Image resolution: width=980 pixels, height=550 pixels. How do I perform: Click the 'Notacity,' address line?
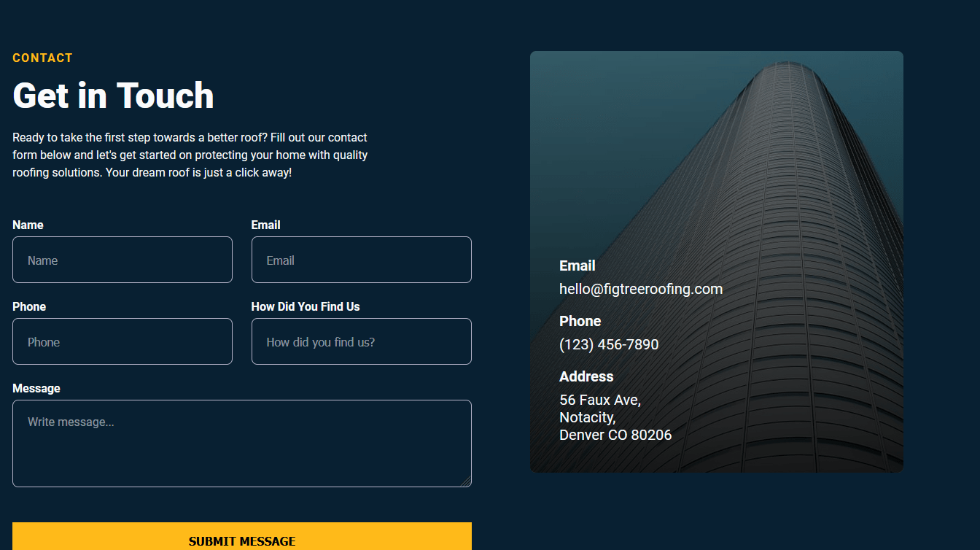588,417
